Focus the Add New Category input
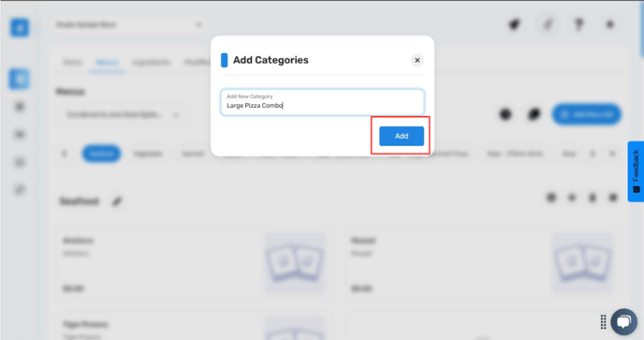Image resolution: width=644 pixels, height=340 pixels. 322,102
